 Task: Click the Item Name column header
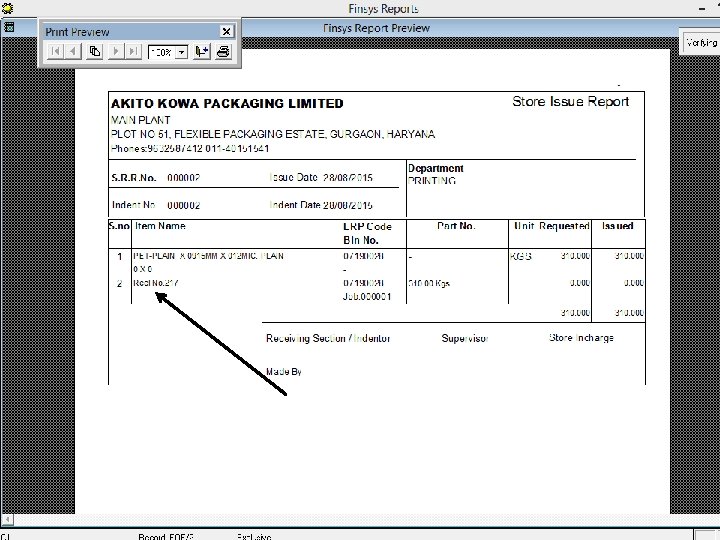tap(160, 226)
